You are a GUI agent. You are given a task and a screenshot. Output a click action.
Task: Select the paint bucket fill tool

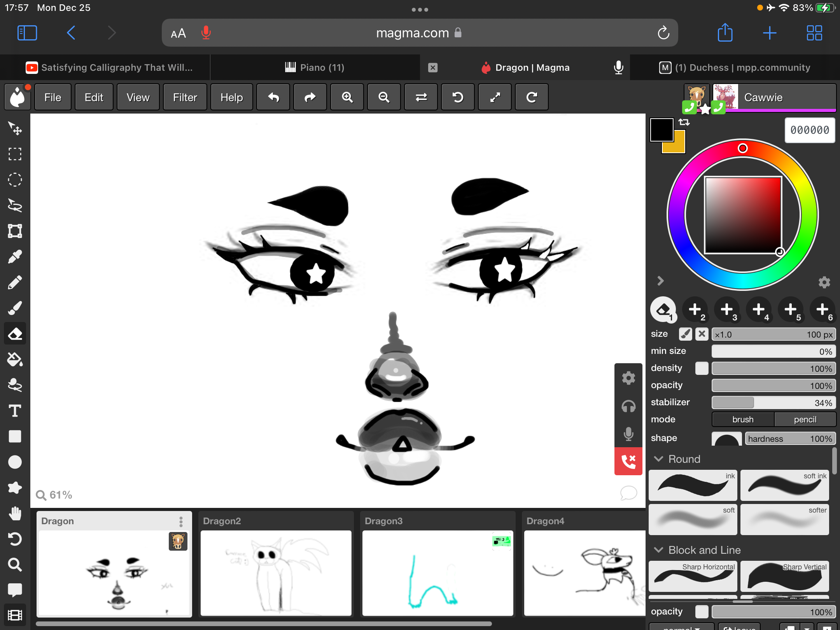(x=15, y=359)
